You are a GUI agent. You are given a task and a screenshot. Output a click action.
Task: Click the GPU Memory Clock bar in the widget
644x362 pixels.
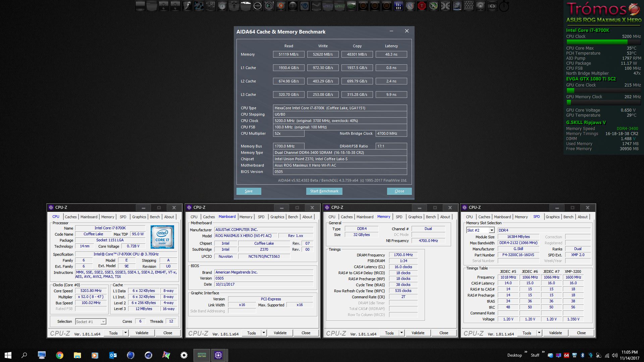click(x=603, y=102)
